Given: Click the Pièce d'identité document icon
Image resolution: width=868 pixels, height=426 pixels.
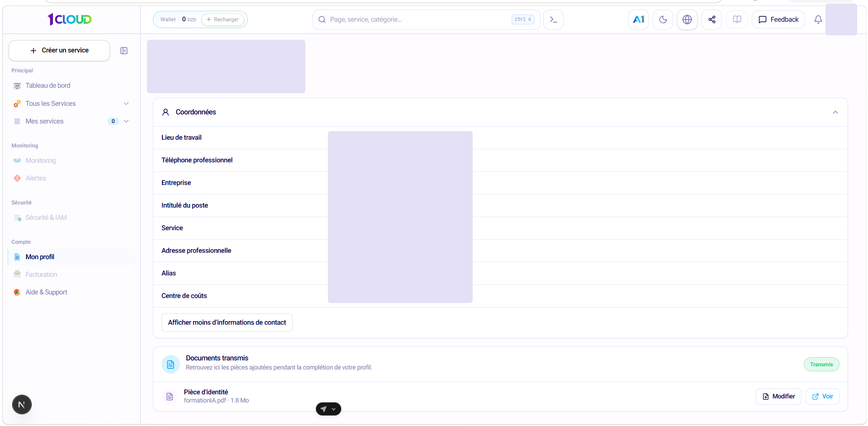Looking at the screenshot, I should [x=170, y=397].
